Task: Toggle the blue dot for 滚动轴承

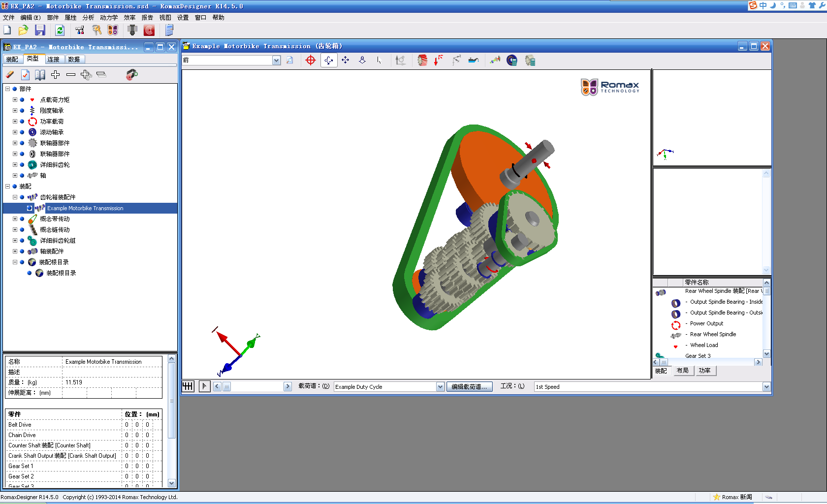Action: [x=22, y=132]
